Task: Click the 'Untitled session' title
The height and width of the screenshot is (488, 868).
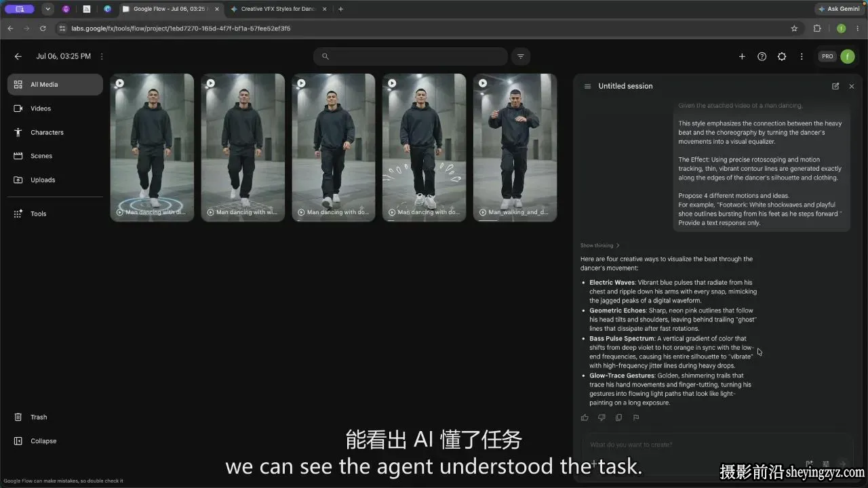Action: point(625,86)
